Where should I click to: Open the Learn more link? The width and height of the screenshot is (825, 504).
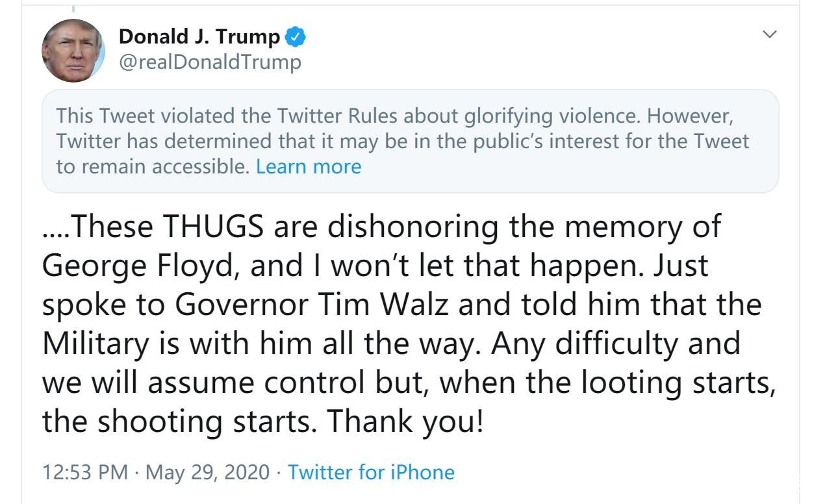pyautogui.click(x=308, y=166)
